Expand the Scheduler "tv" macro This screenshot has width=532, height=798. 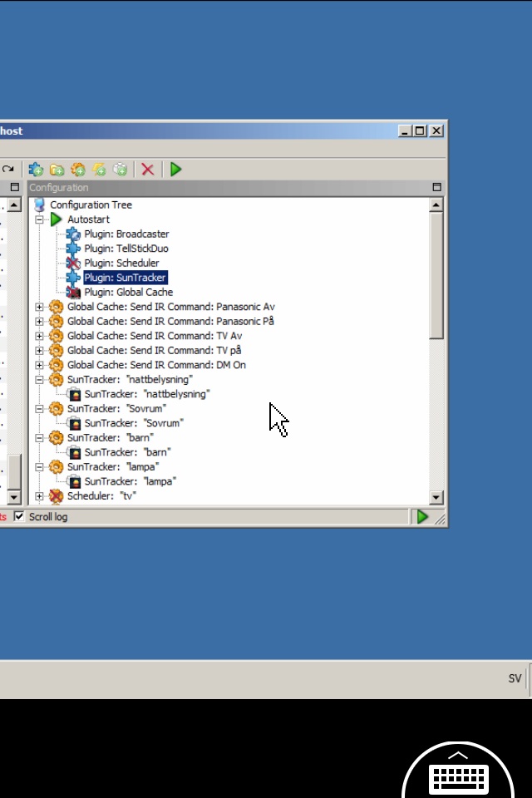39,495
